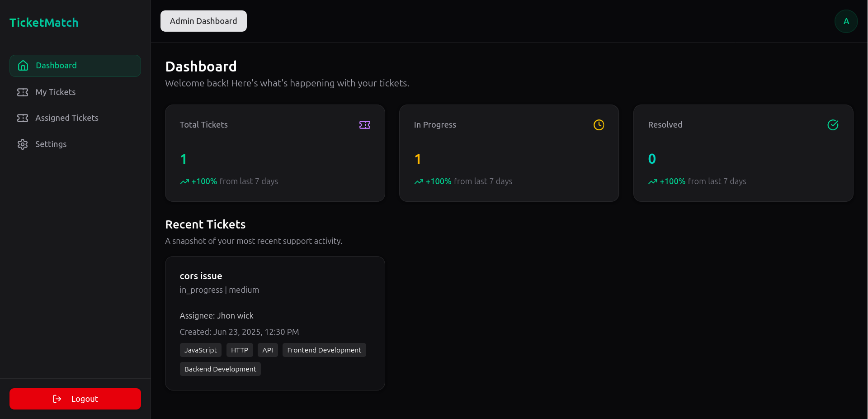The width and height of the screenshot is (868, 419).
Task: Click the Admin Dashboard button
Action: click(x=203, y=21)
